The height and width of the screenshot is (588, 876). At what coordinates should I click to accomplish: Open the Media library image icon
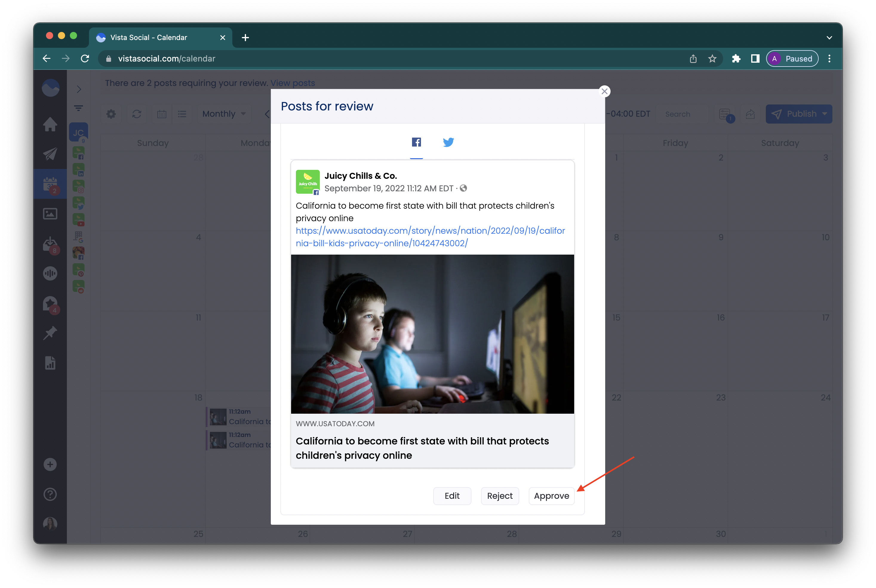tap(50, 214)
